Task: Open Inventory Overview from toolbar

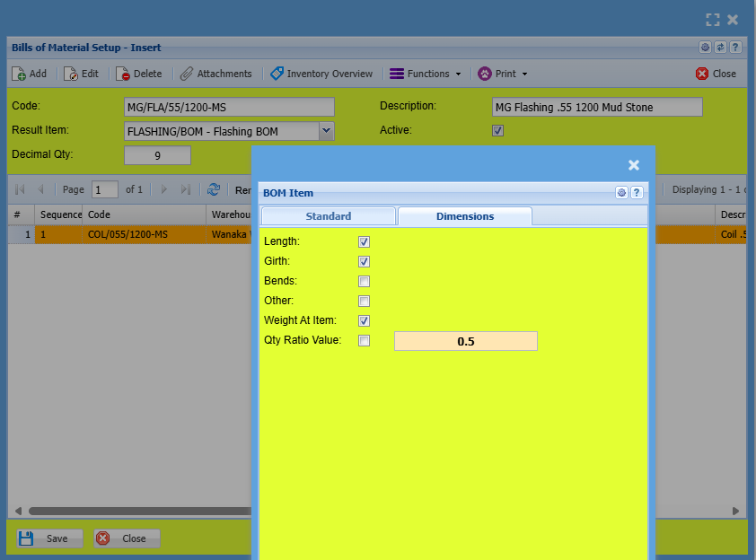Action: (x=277, y=74)
